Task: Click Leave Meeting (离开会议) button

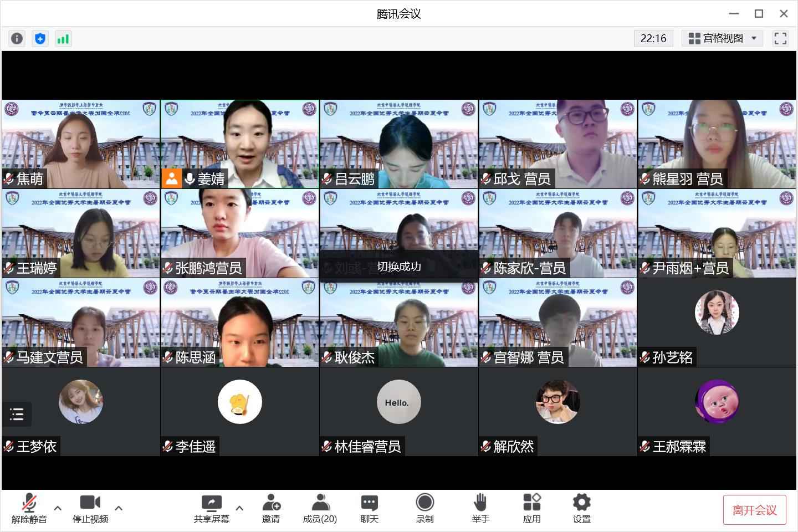Action: pyautogui.click(x=754, y=510)
